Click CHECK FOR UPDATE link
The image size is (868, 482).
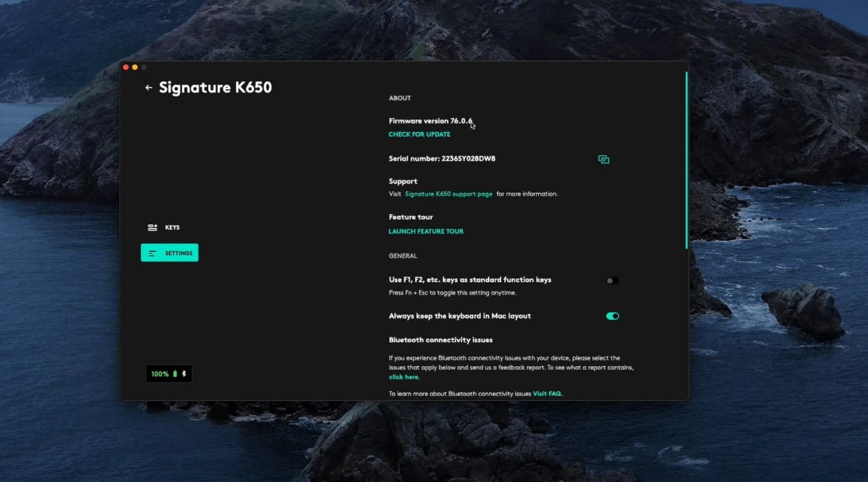pos(419,134)
